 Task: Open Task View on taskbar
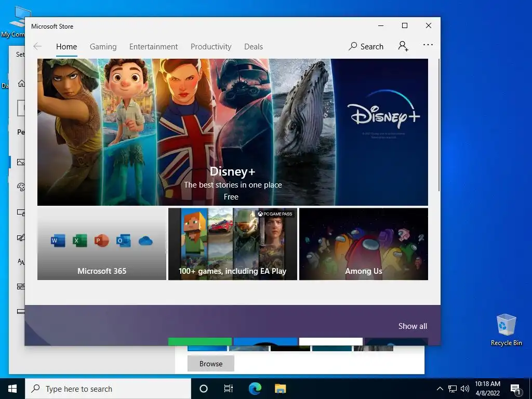pyautogui.click(x=229, y=389)
